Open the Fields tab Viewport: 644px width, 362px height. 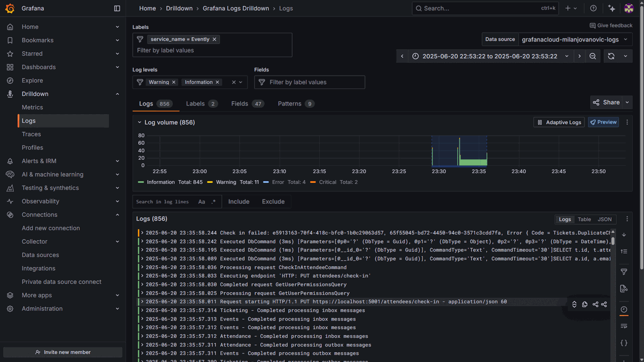click(x=247, y=104)
